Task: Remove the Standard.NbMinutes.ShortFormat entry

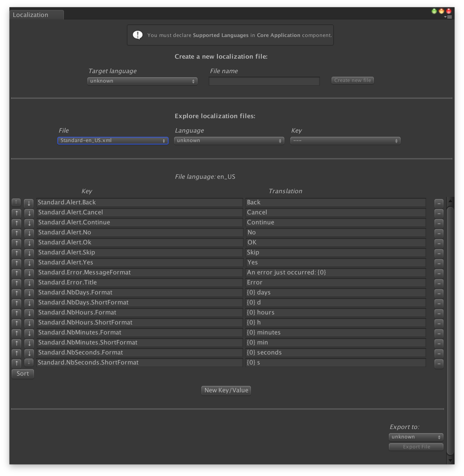Action: point(439,343)
